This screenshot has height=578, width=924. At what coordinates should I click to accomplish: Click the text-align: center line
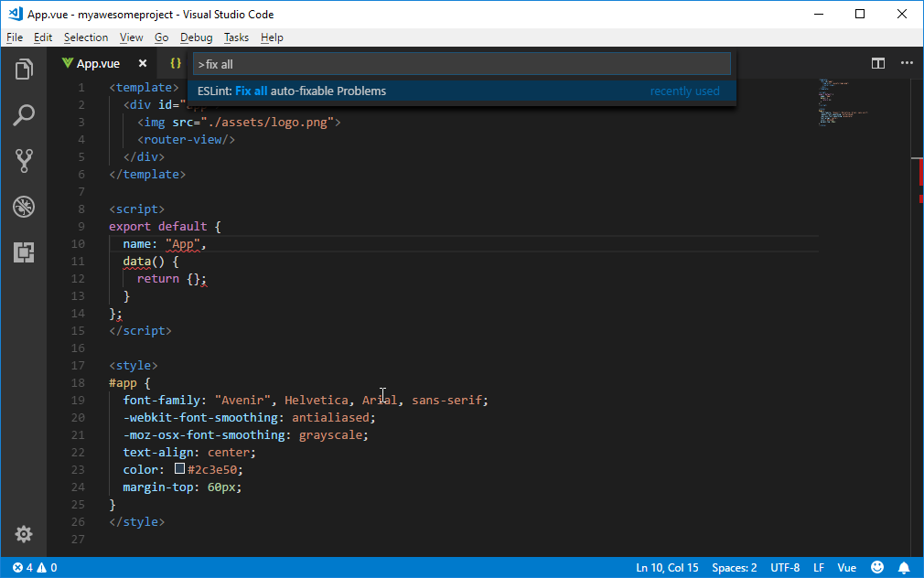pos(189,453)
